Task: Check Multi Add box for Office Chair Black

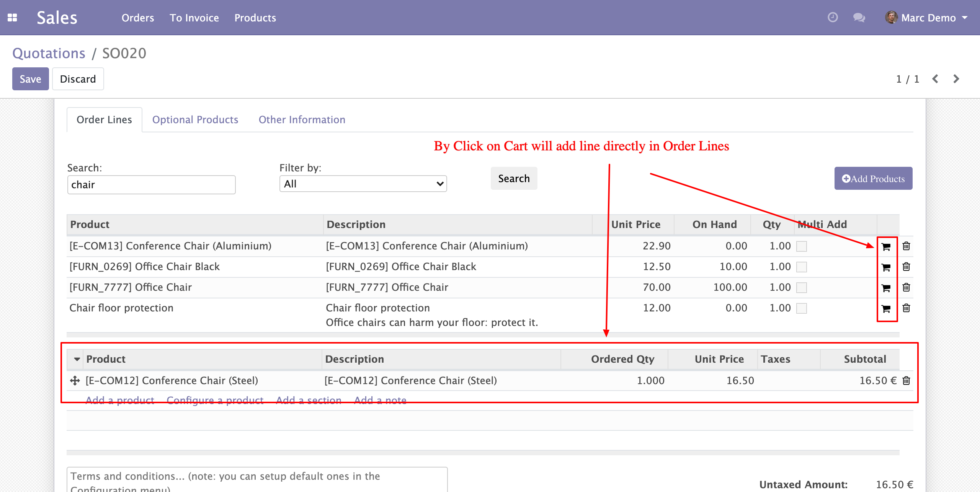Action: [801, 267]
